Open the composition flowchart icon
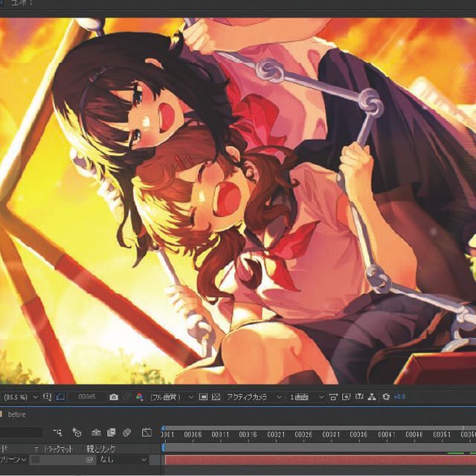476x476 pixels. coord(372,396)
